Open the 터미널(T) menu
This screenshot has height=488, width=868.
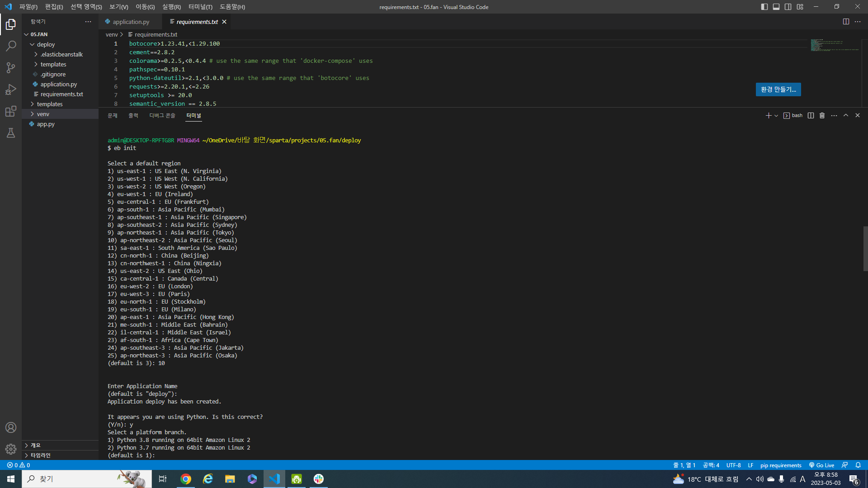(200, 7)
